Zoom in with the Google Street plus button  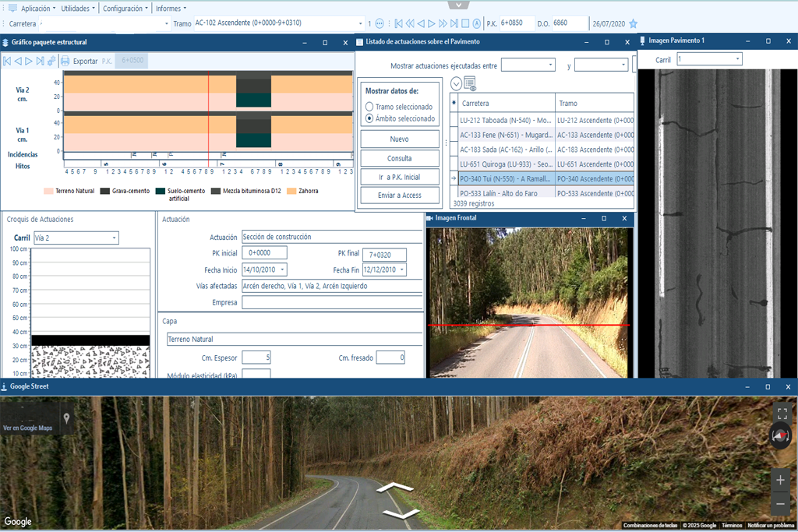click(x=780, y=480)
